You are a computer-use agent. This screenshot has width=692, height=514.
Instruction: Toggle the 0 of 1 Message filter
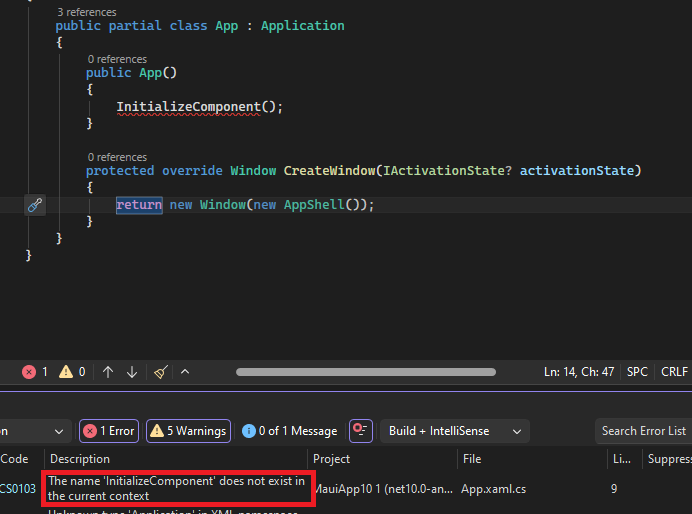coord(290,431)
